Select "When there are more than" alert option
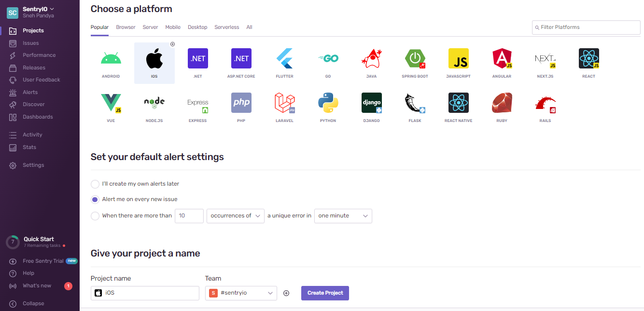The image size is (644, 311). (x=95, y=216)
